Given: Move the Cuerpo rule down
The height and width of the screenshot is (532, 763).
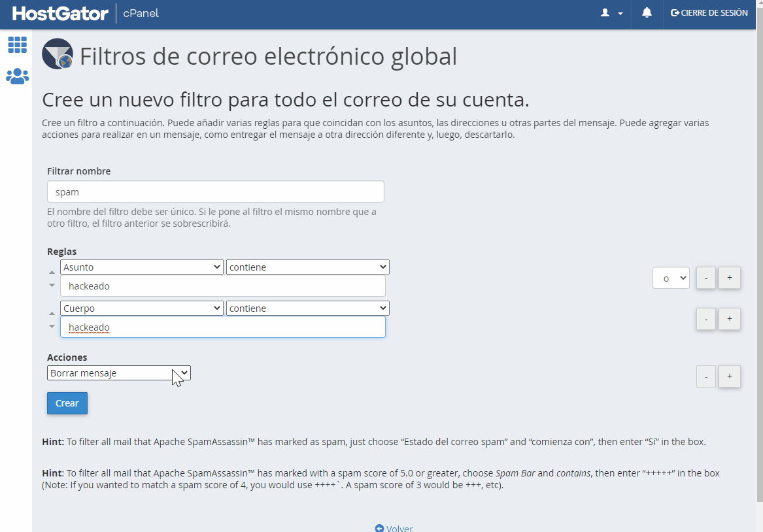Looking at the screenshot, I should pyautogui.click(x=52, y=326).
